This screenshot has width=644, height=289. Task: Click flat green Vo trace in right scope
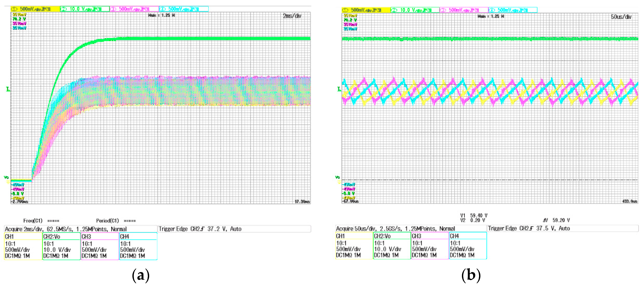(490, 39)
